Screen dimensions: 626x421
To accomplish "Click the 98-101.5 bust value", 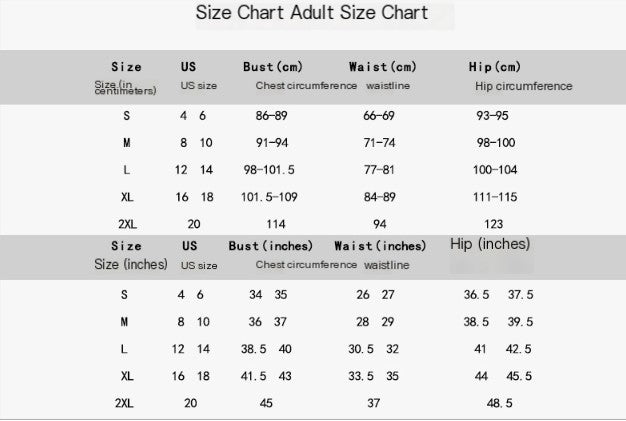I will click(x=270, y=170).
